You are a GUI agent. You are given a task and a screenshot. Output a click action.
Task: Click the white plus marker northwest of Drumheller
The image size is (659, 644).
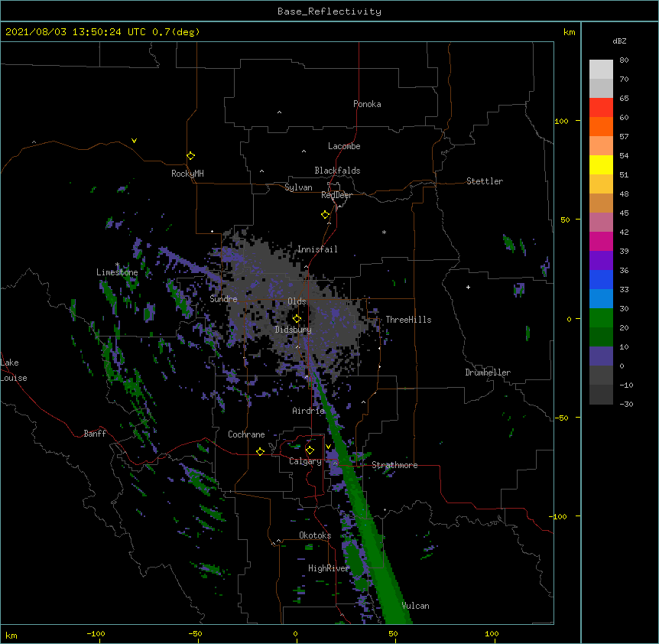pyautogui.click(x=468, y=287)
